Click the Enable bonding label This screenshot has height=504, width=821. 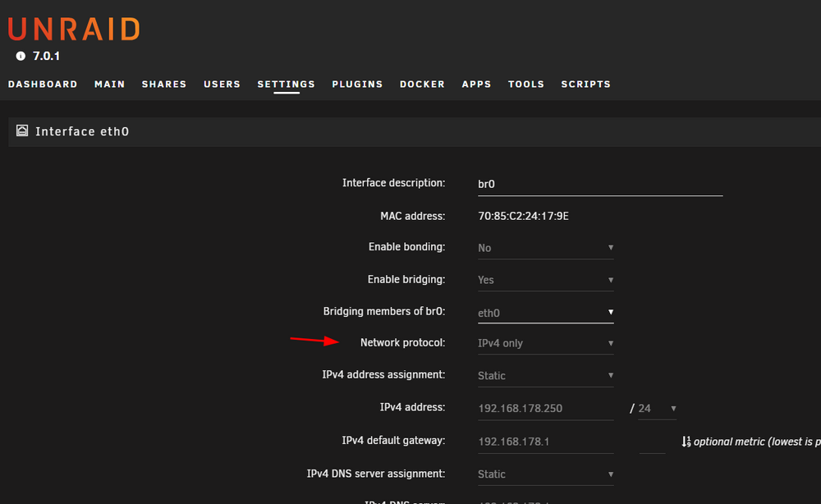[407, 247]
